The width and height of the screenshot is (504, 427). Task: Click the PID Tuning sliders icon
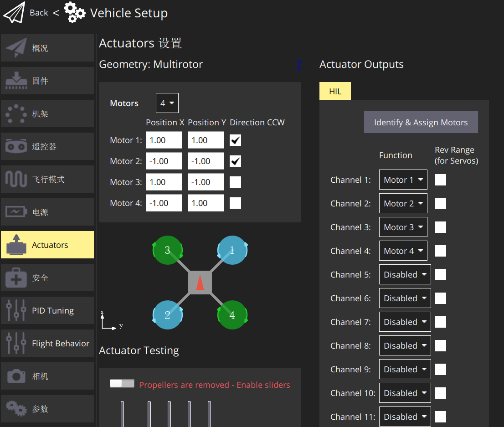pos(16,310)
